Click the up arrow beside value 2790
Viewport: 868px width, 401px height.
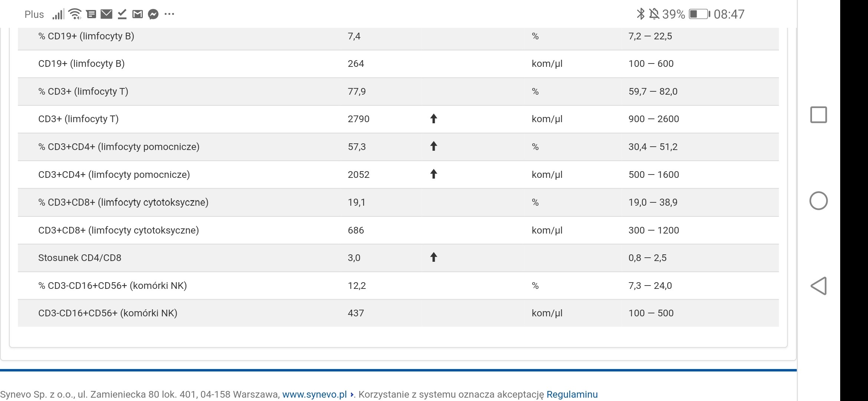(x=433, y=119)
